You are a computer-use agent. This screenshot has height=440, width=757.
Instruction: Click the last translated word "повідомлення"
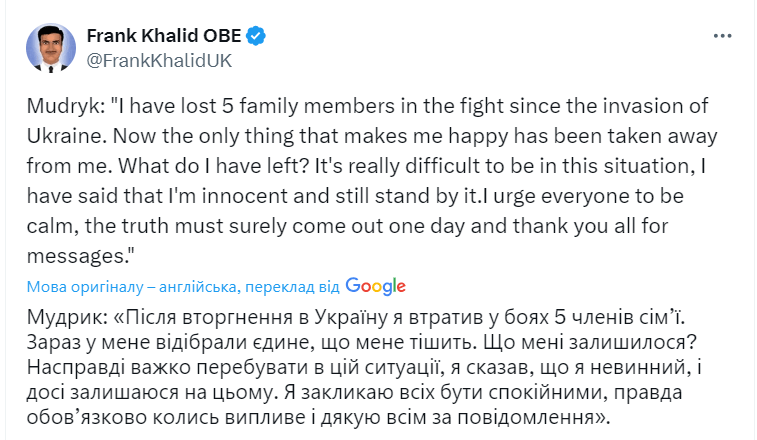(x=525, y=417)
